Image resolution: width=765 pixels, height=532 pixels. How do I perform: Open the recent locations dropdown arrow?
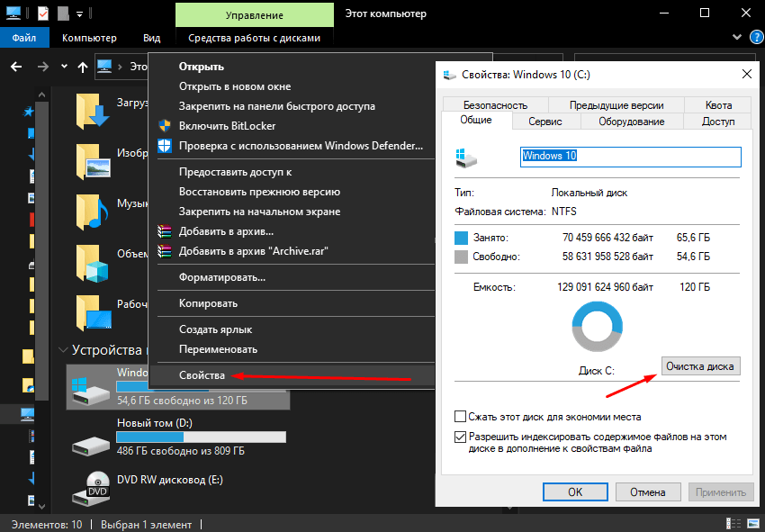point(64,67)
